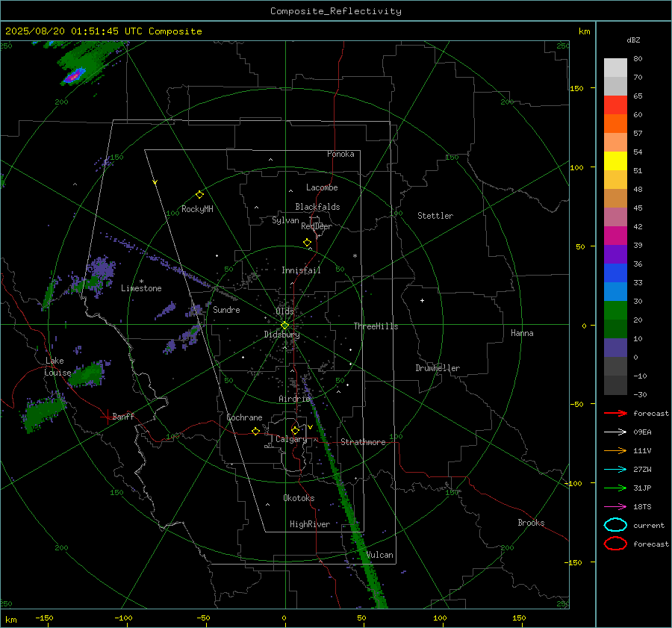Click the Ponoka label
The image size is (672, 628).
pos(340,154)
